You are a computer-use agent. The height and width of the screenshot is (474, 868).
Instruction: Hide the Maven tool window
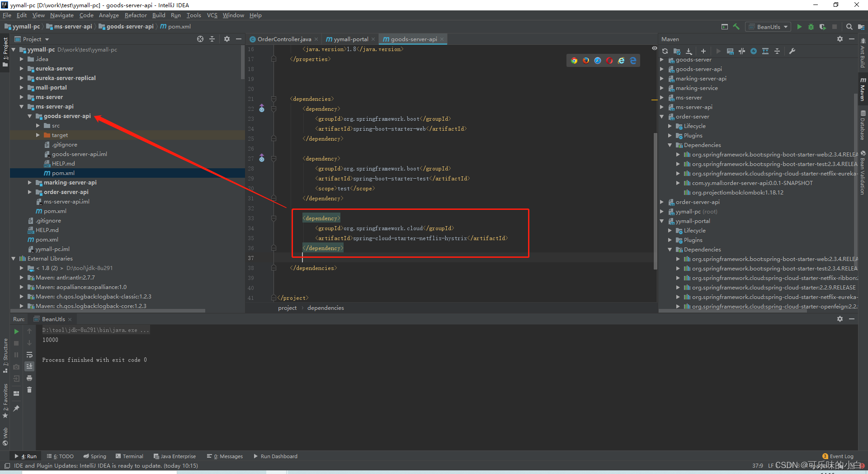click(x=852, y=39)
